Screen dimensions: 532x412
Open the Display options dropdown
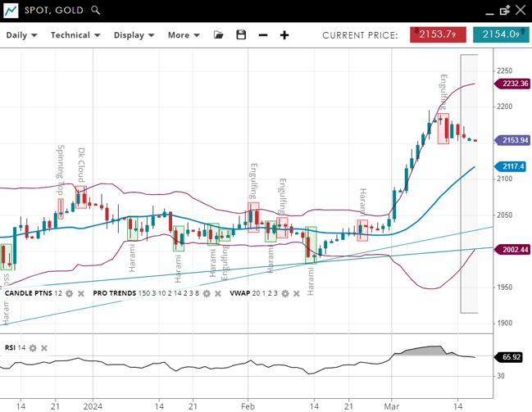coord(134,35)
